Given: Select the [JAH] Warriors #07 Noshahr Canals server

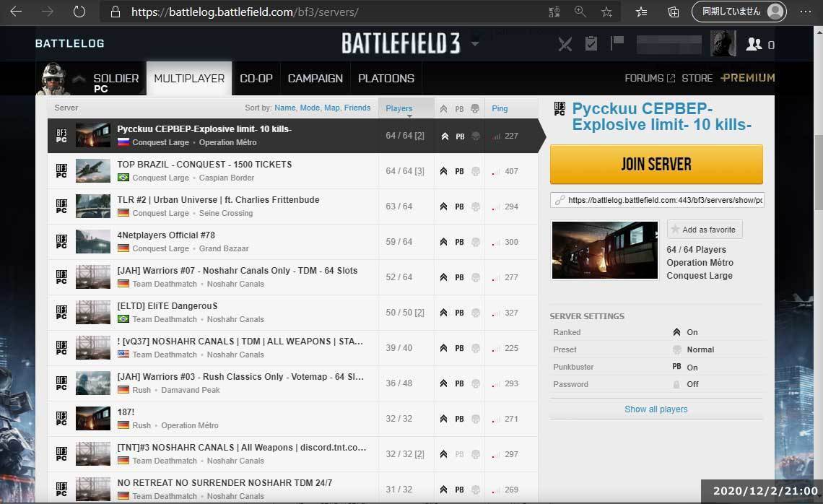Looking at the screenshot, I should pos(293,277).
